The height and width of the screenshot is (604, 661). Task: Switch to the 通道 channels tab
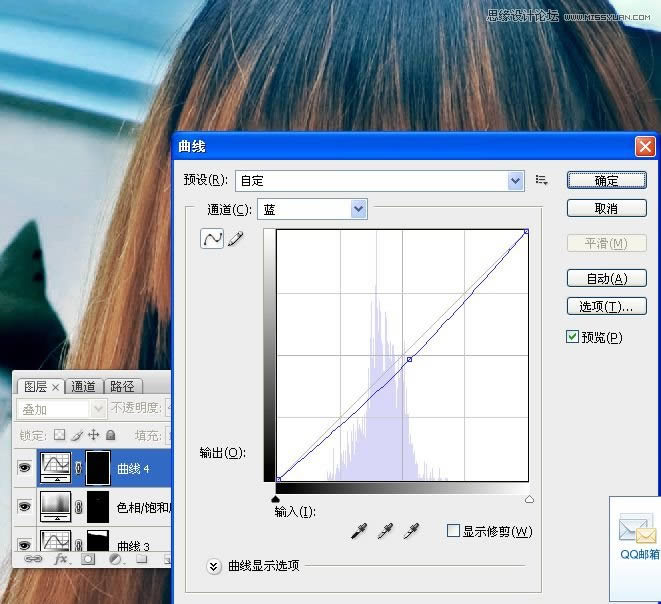tap(83, 386)
